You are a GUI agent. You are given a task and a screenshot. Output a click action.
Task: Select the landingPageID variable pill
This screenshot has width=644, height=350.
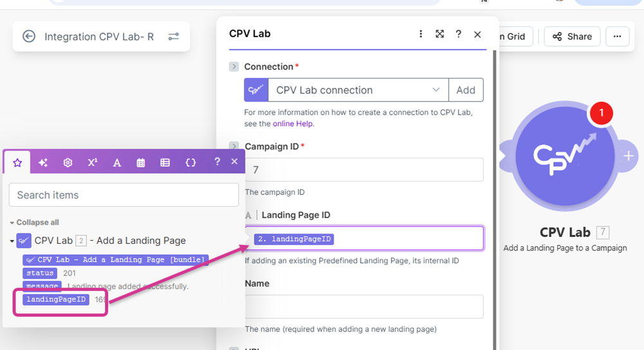[56, 299]
